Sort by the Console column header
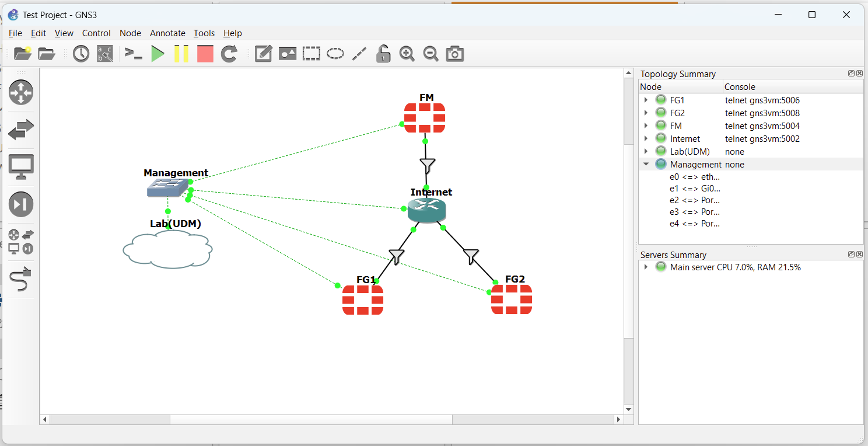868x446 pixels. (x=793, y=87)
